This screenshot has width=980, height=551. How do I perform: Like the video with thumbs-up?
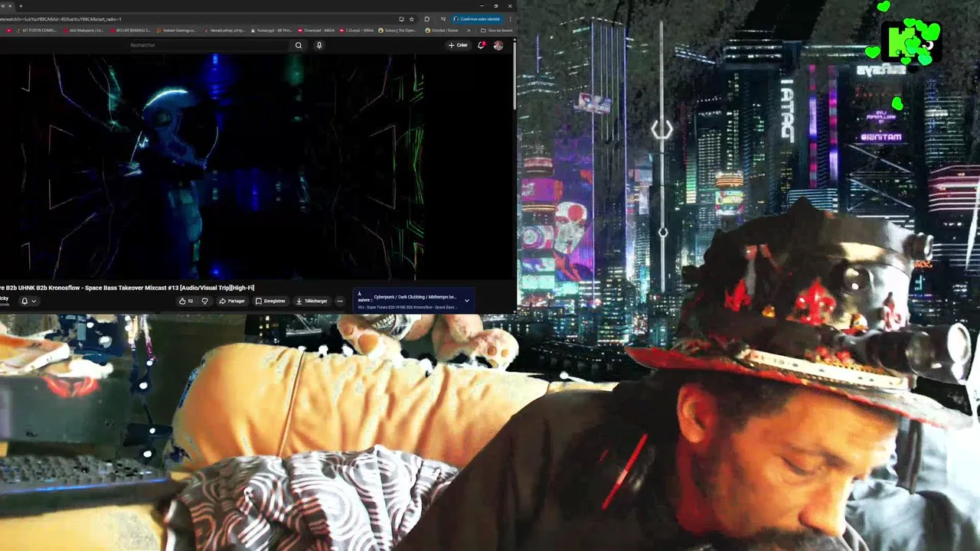pos(186,301)
